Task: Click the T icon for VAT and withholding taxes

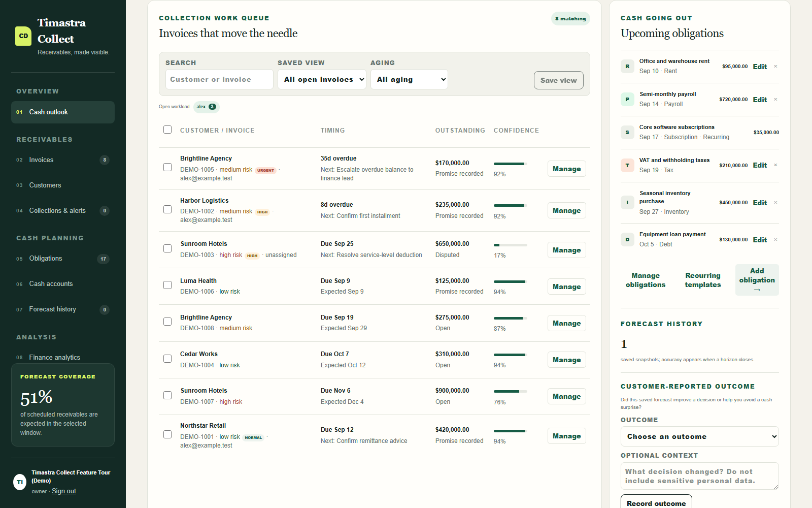Action: point(627,166)
